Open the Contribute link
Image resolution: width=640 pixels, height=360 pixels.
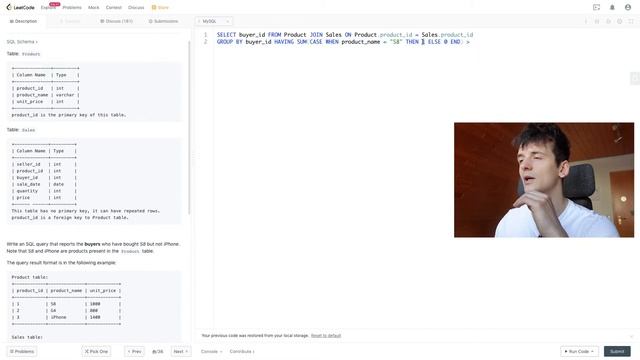242,351
